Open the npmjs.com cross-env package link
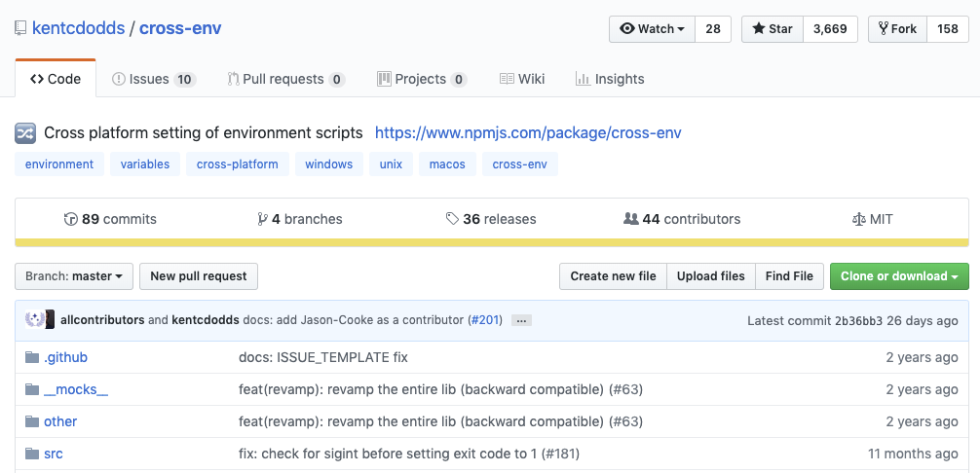The width and height of the screenshot is (980, 473). coord(528,133)
